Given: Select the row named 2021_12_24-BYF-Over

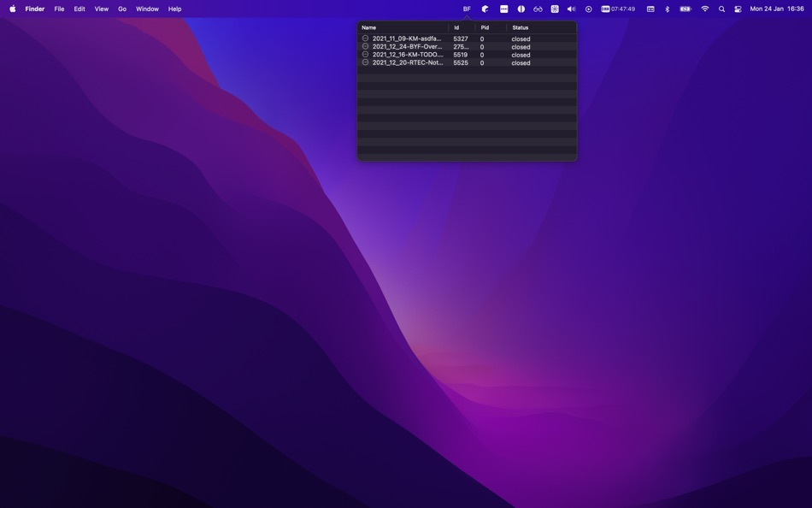Looking at the screenshot, I should 467,47.
